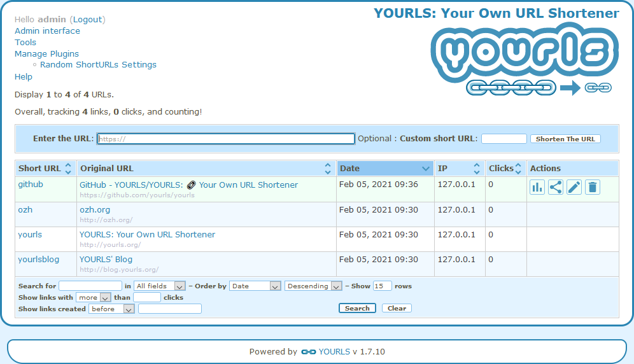Open the 'more' clicks comparison dropdown
634x364 pixels.
(x=93, y=297)
